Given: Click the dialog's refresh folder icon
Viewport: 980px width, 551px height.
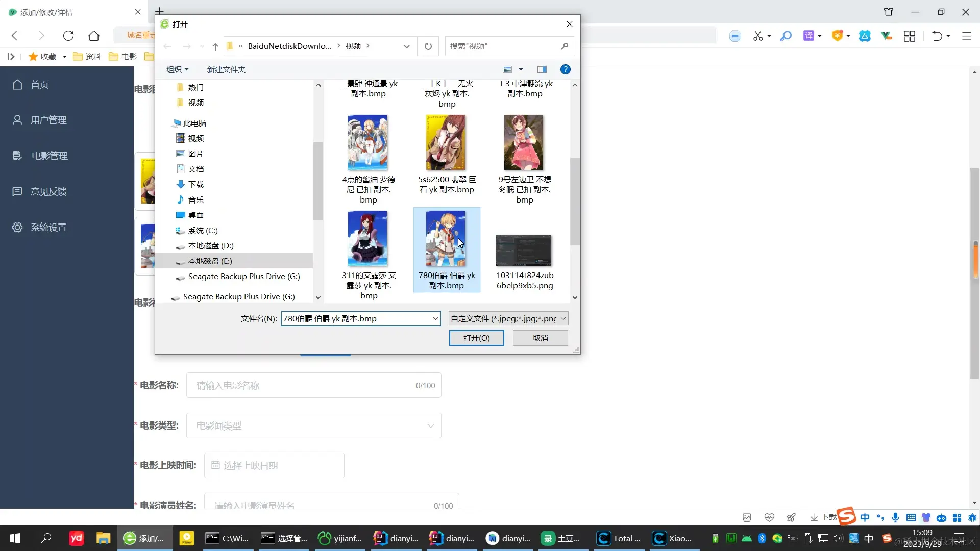Looking at the screenshot, I should (428, 46).
